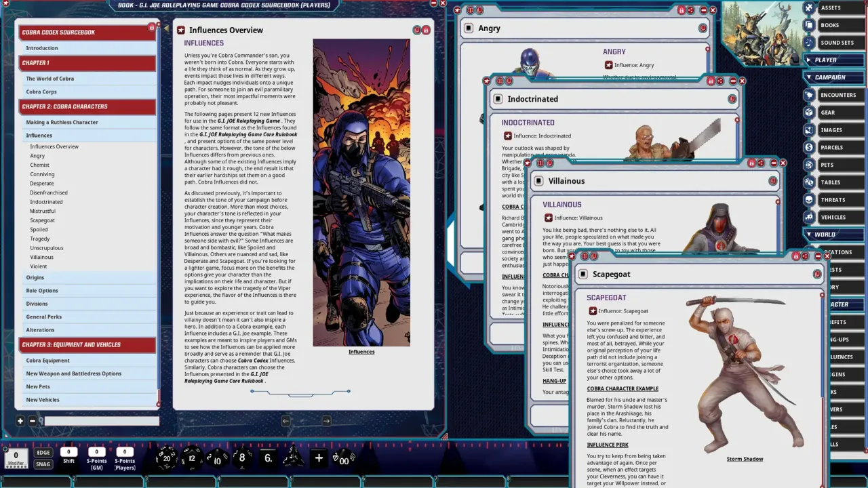The height and width of the screenshot is (488, 868).
Task: Toggle the lock on Villainous window
Action: coord(751,163)
